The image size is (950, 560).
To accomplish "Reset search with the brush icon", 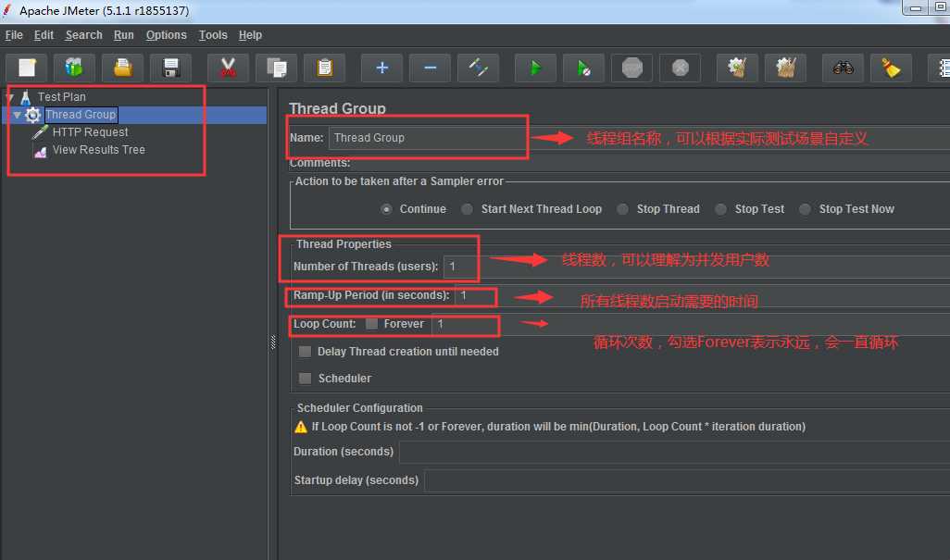I will (891, 68).
